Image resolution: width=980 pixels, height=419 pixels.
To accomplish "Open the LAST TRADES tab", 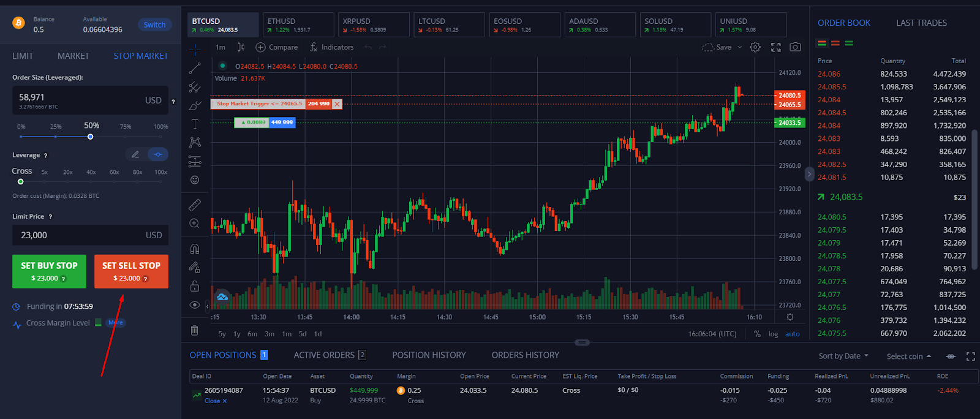I will [921, 23].
